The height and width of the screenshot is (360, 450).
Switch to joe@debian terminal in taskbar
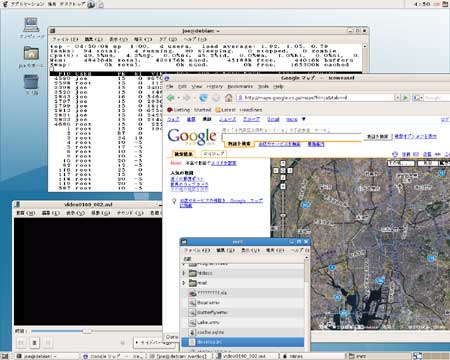47,356
